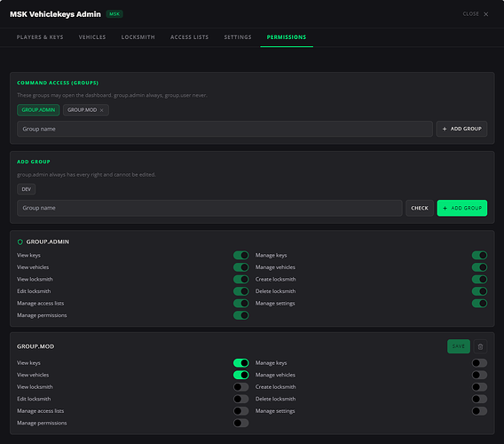Toggle GROUP.ADMIN Edit locksmith switch
Viewport: 504px width, 444px height.
241,291
